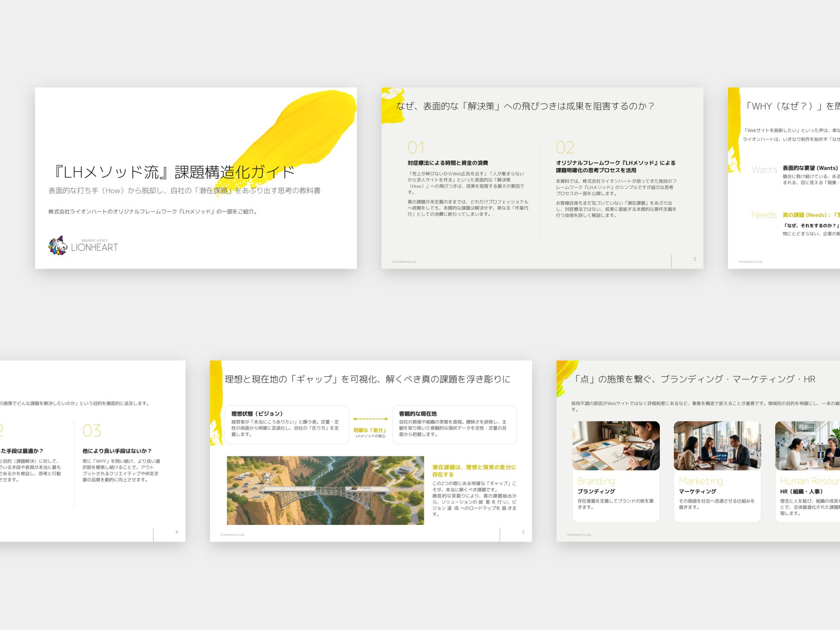Click the Branding card photo of logo sketching
This screenshot has height=630, width=840.
point(616,446)
